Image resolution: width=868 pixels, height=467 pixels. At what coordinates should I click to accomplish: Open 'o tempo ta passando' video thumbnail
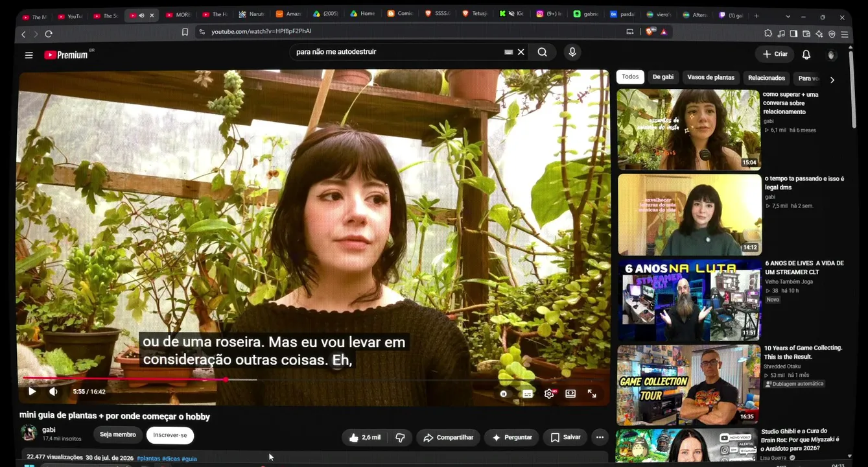tap(690, 215)
